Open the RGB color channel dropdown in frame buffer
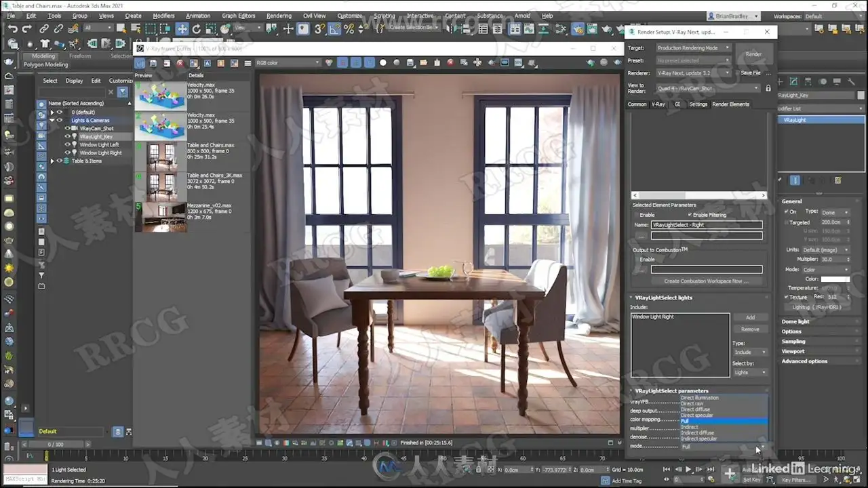This screenshot has height=488, width=868. pyautogui.click(x=288, y=63)
